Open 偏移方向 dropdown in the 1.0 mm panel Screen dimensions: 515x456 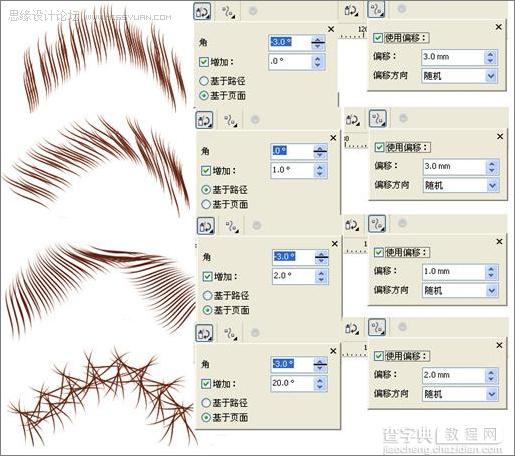pos(492,291)
